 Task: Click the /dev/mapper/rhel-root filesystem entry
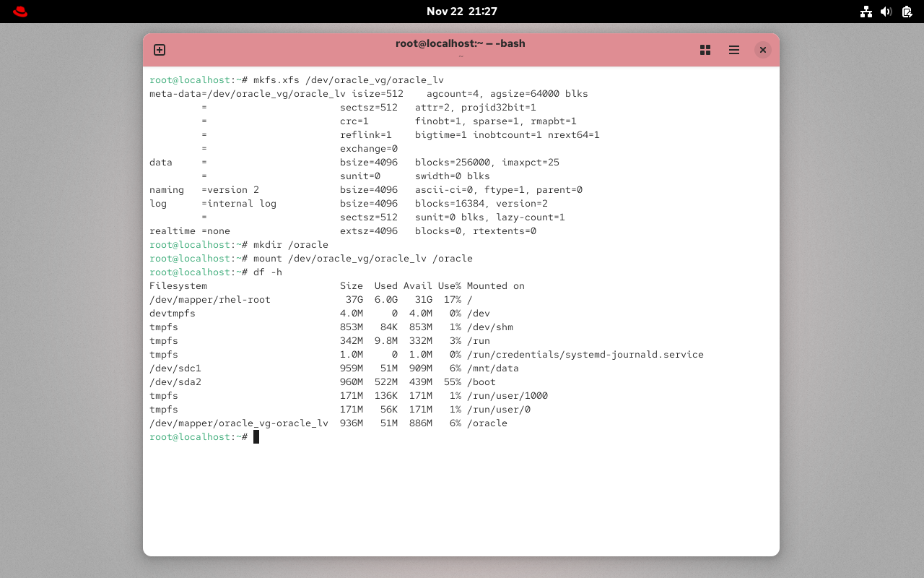pyautogui.click(x=209, y=299)
